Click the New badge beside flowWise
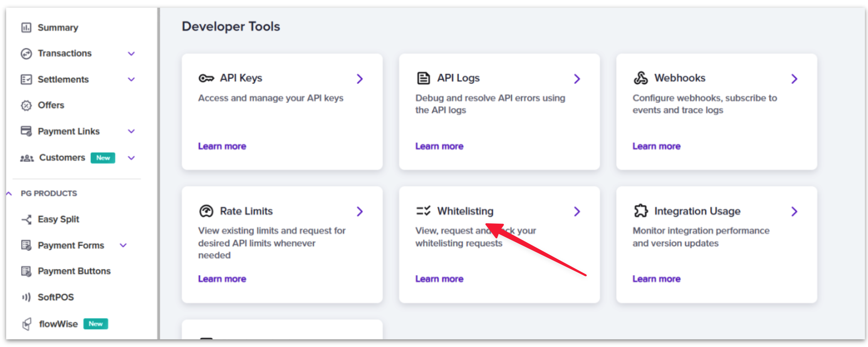This screenshot has height=347, width=868. click(x=96, y=324)
